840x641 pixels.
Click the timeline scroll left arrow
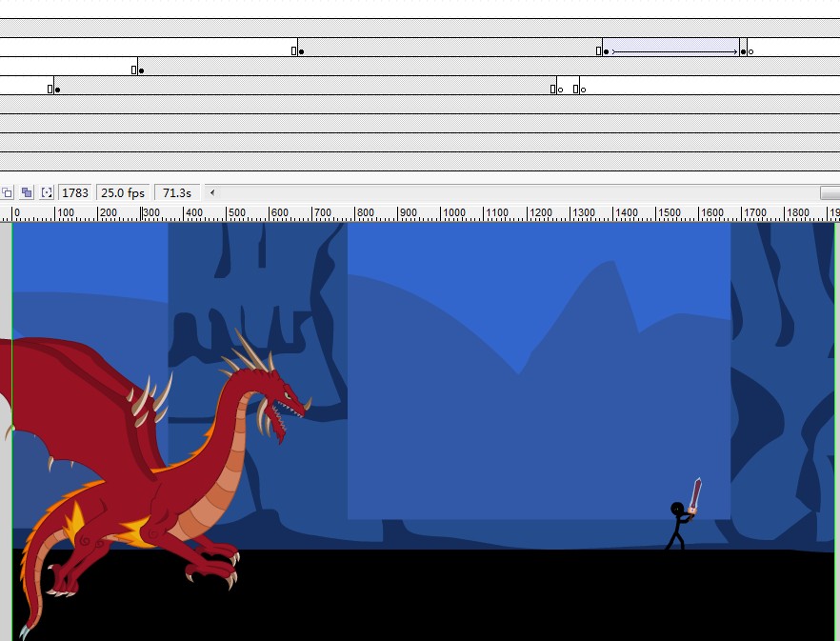[212, 192]
